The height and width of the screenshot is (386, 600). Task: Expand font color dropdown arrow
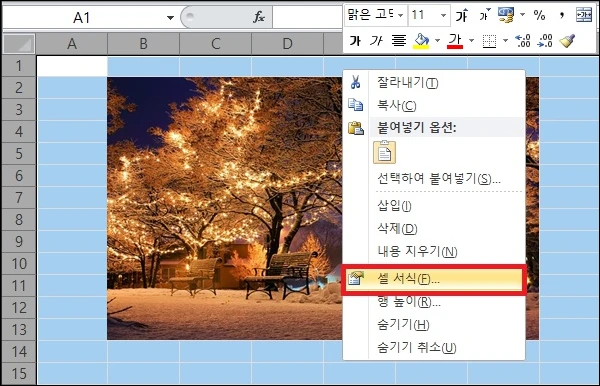(x=471, y=41)
